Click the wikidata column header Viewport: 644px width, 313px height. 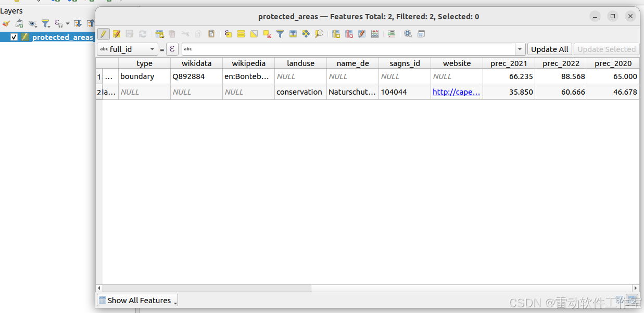(x=197, y=63)
